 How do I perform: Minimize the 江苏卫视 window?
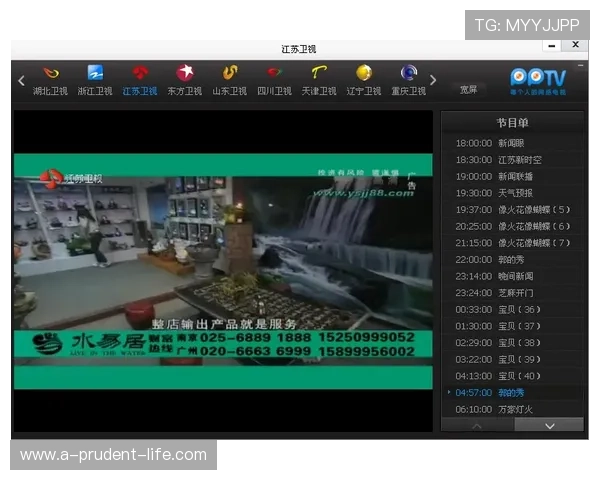(552, 46)
